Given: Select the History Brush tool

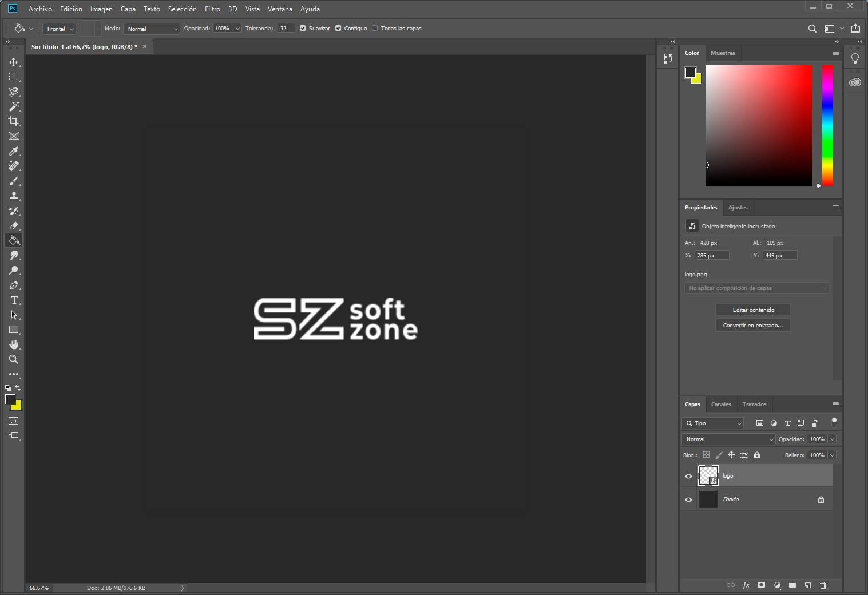Looking at the screenshot, I should pyautogui.click(x=14, y=211).
